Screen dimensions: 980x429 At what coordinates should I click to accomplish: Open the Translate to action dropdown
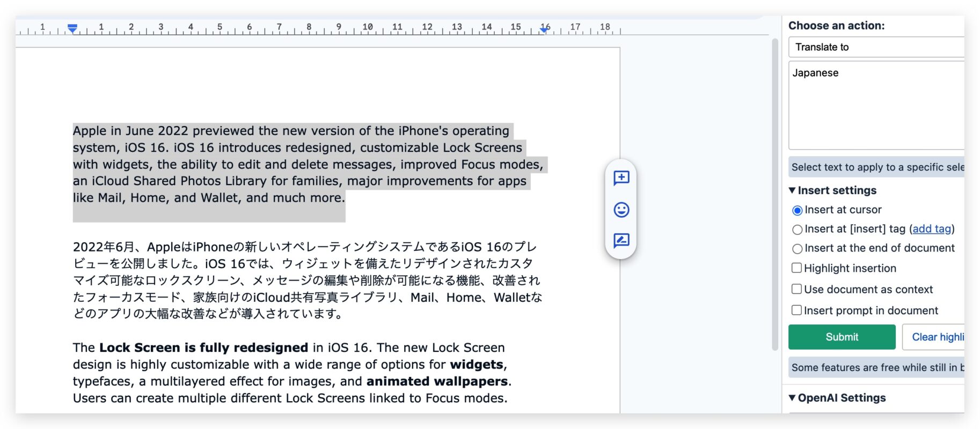click(876, 47)
